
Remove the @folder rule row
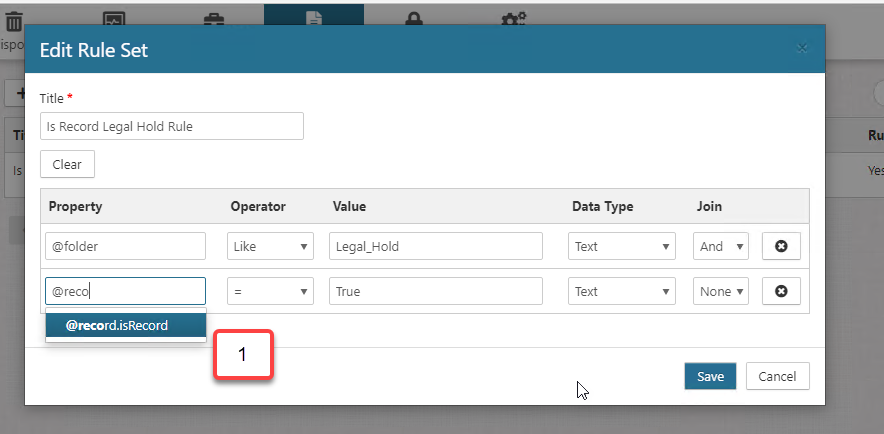pyautogui.click(x=781, y=246)
